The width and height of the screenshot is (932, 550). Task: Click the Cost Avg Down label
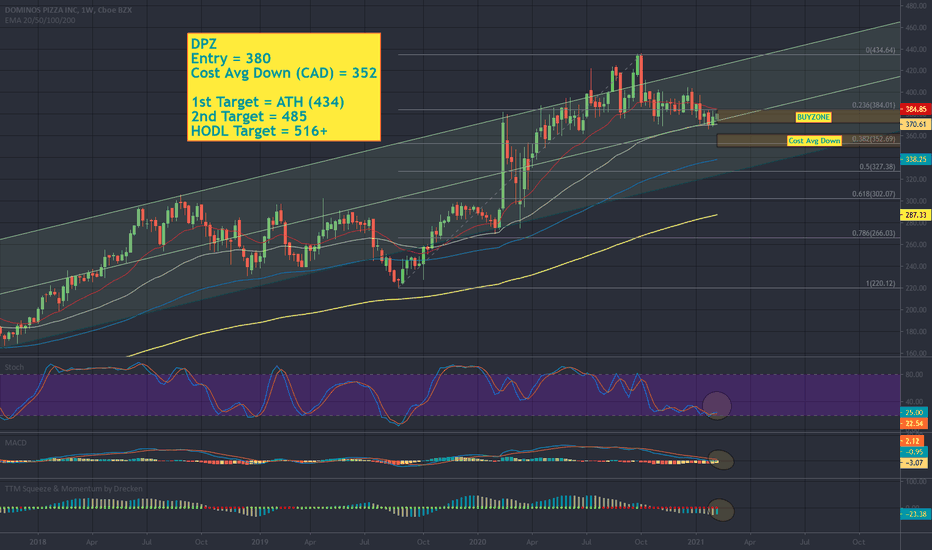(x=814, y=141)
